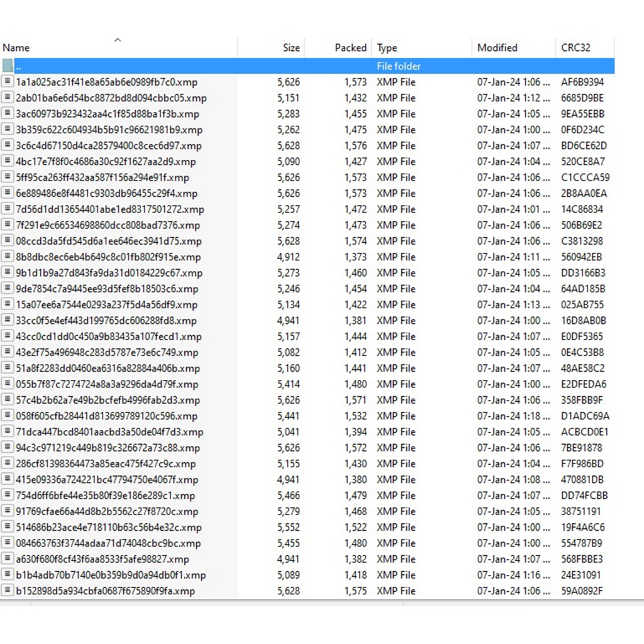Toggle sort direction using the arrow above Name

(x=118, y=41)
